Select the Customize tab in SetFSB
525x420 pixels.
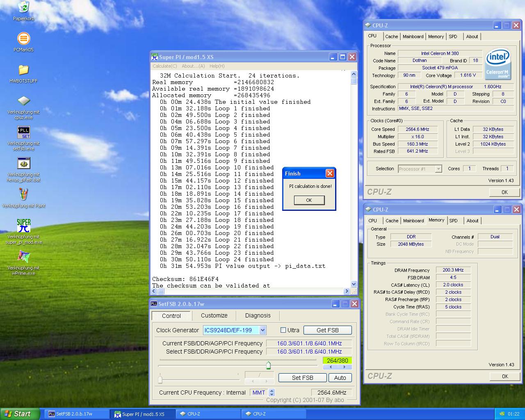(x=214, y=315)
